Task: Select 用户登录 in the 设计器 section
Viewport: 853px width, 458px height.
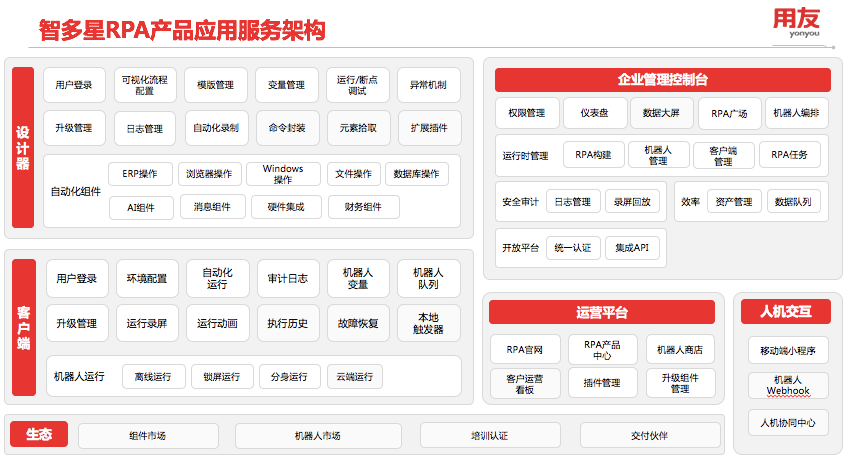Action: point(74,85)
